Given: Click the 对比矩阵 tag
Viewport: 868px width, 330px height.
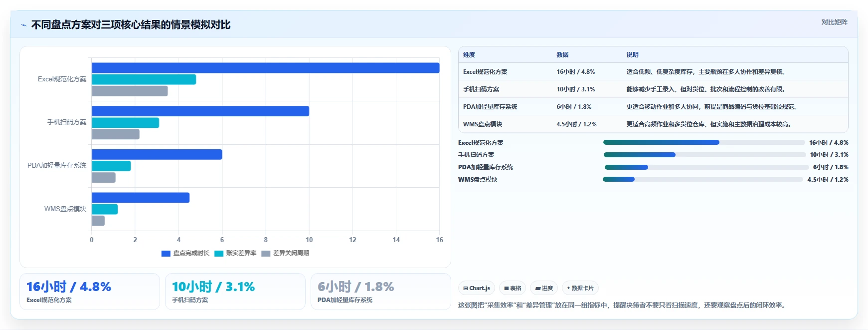Looking at the screenshot, I should [834, 22].
